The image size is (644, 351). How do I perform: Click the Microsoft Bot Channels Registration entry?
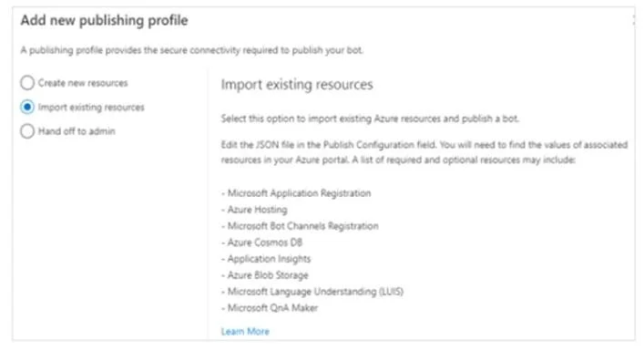pos(301,226)
